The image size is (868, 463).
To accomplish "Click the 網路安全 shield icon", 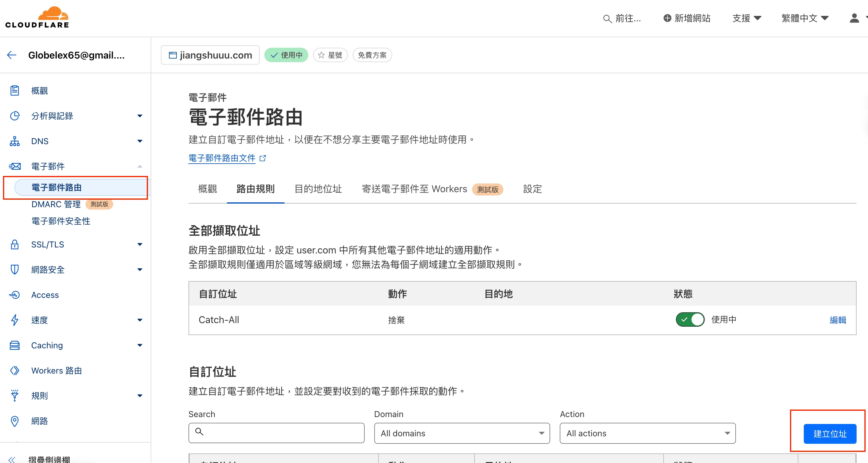I will (14, 270).
